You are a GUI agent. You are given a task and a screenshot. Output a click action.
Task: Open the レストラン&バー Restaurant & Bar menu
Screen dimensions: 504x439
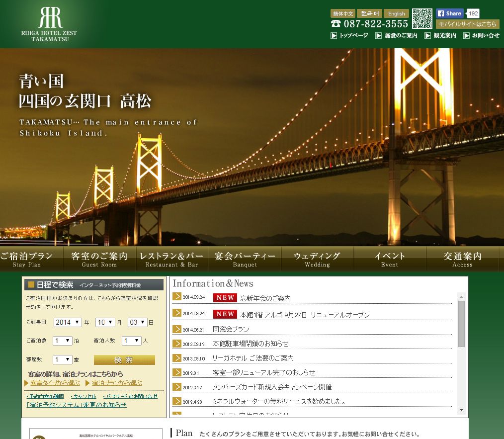172,259
